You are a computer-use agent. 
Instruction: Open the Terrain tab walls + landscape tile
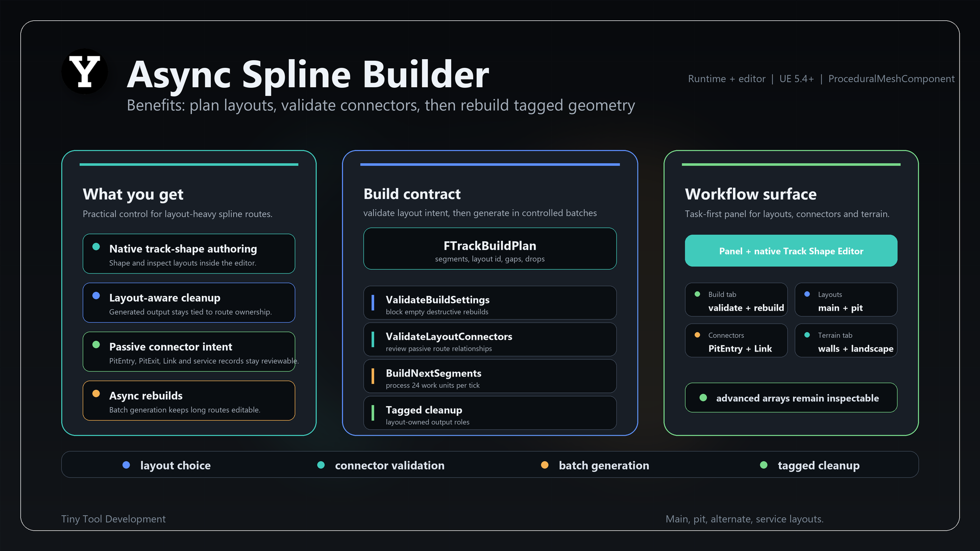tap(846, 340)
